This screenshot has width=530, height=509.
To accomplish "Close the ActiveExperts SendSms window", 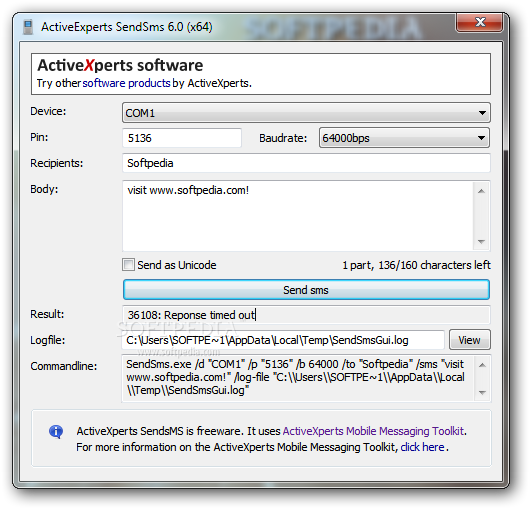I will [479, 23].
